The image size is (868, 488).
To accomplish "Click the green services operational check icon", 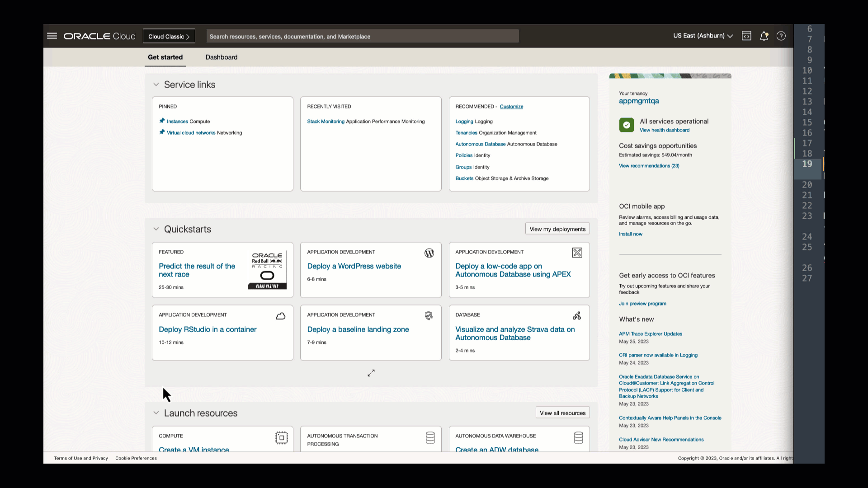I will click(x=626, y=125).
